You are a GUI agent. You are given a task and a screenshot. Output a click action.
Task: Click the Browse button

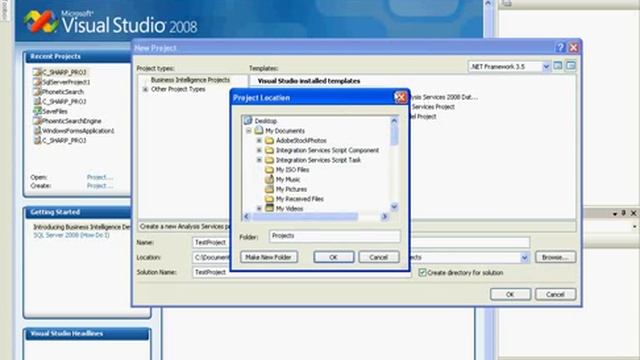click(555, 257)
